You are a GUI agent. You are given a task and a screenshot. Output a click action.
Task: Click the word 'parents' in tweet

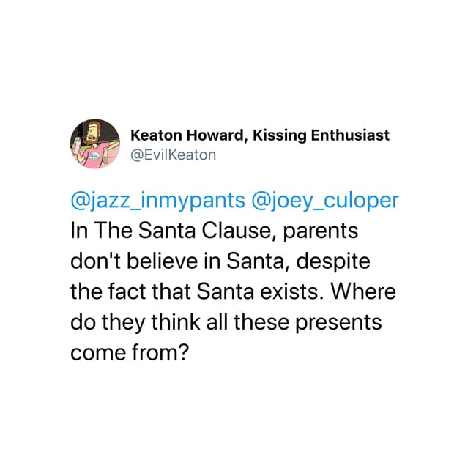(321, 232)
